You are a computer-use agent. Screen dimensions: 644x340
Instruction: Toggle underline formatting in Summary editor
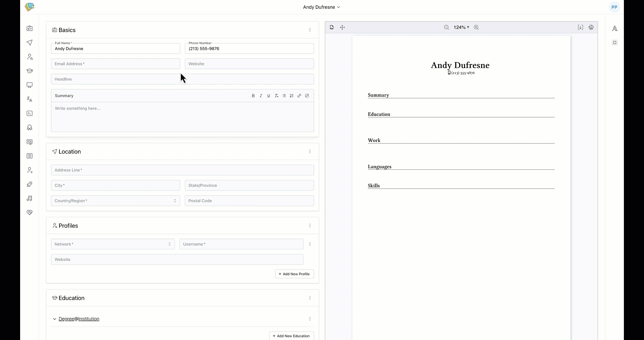tap(269, 96)
